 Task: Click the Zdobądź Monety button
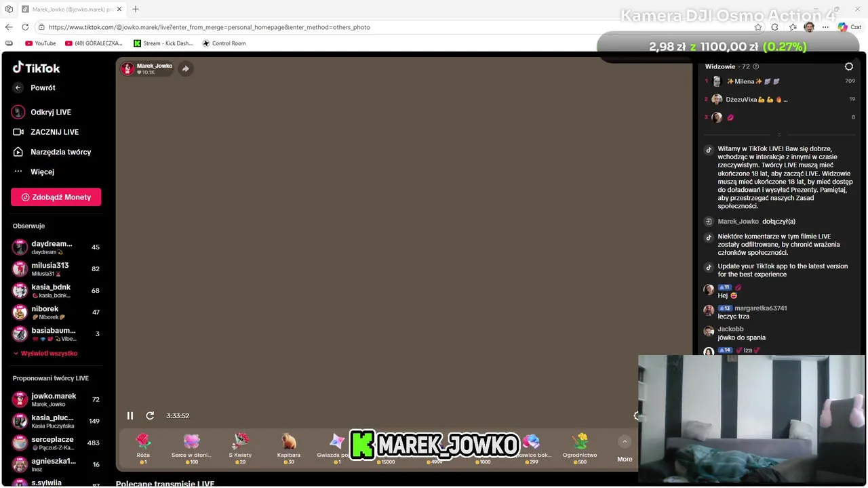(x=56, y=197)
